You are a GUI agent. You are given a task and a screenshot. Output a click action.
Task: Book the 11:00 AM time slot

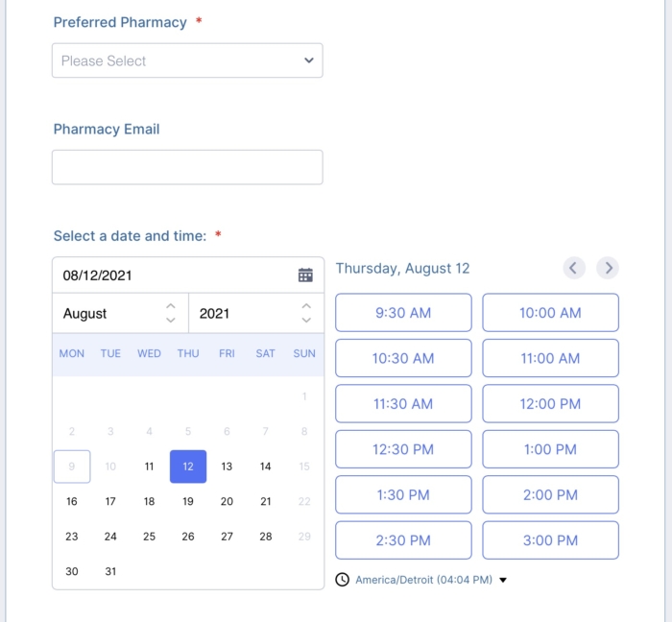click(550, 358)
